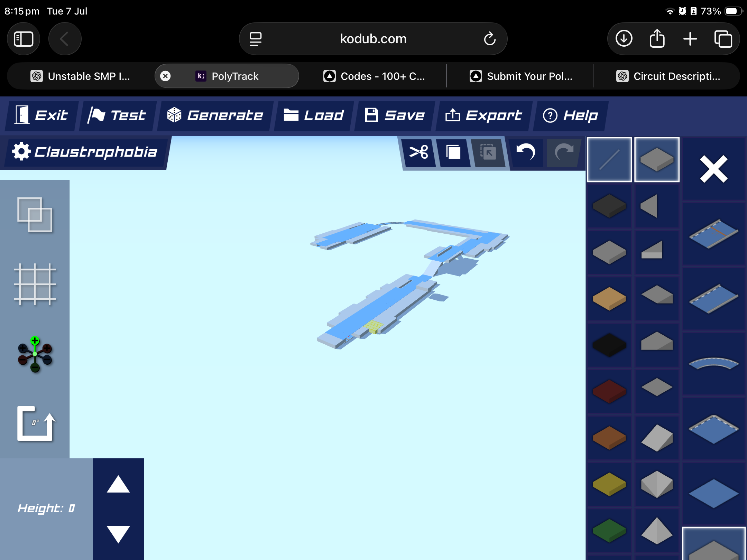Click the copy selection icon

click(453, 152)
